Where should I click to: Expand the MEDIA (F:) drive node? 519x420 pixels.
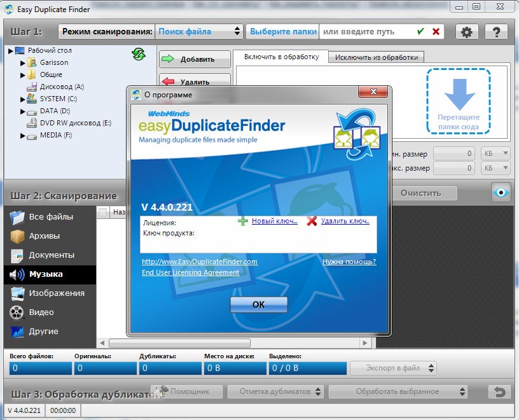[22, 136]
